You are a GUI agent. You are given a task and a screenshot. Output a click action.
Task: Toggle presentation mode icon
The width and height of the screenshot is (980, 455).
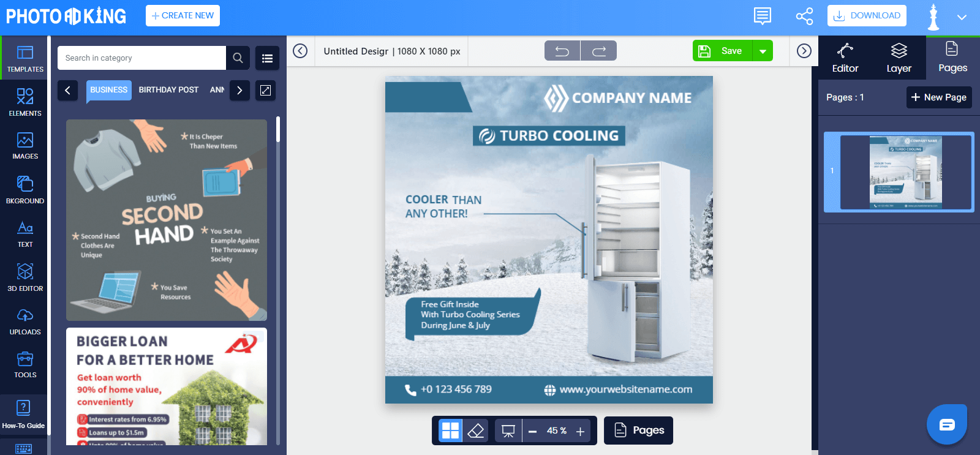pyautogui.click(x=508, y=431)
